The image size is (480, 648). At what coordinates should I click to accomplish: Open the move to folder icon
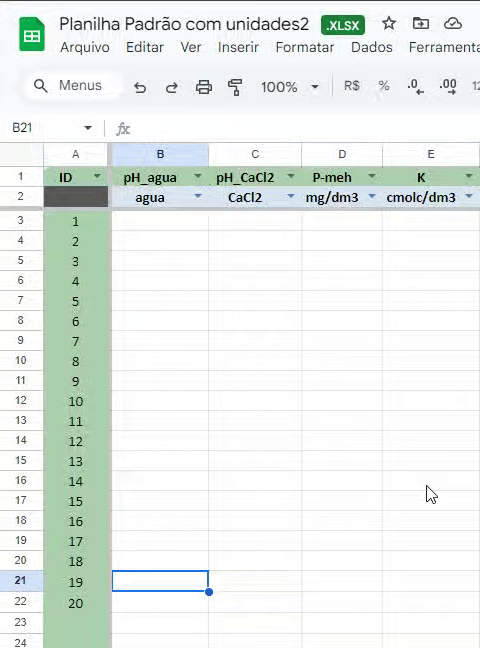point(421,24)
